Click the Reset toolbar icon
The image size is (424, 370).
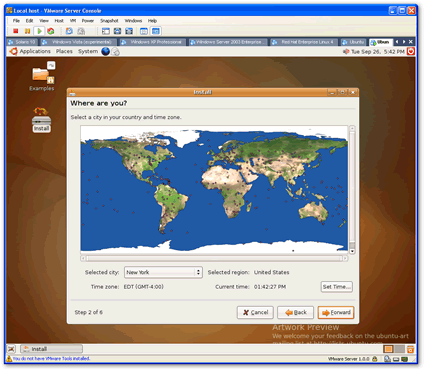[51, 31]
